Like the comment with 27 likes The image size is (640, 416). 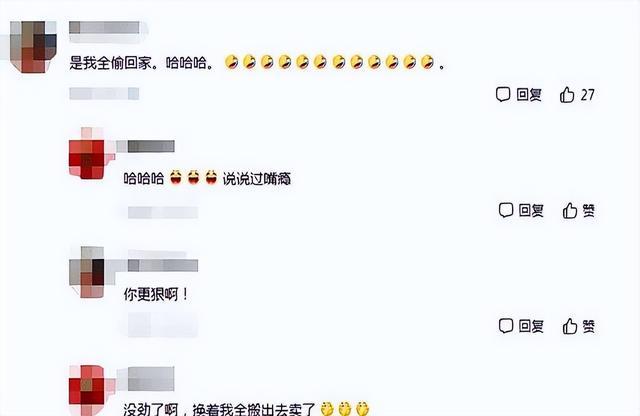(x=567, y=95)
